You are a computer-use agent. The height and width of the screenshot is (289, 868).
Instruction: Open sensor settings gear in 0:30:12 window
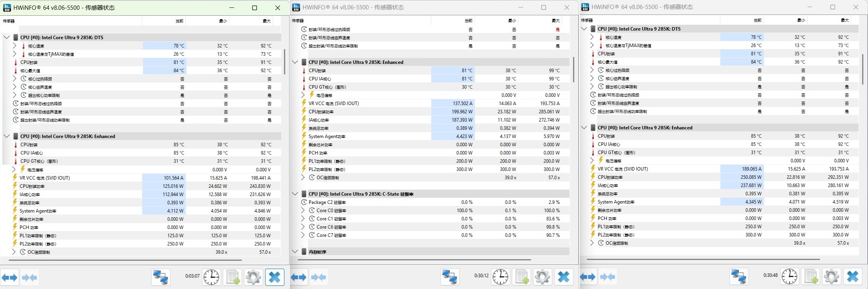(x=542, y=277)
